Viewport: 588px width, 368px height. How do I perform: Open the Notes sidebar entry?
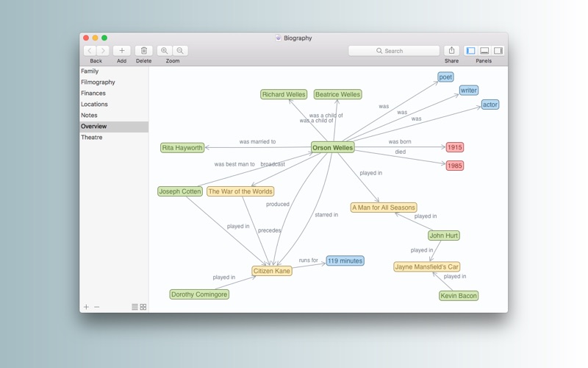pyautogui.click(x=114, y=116)
